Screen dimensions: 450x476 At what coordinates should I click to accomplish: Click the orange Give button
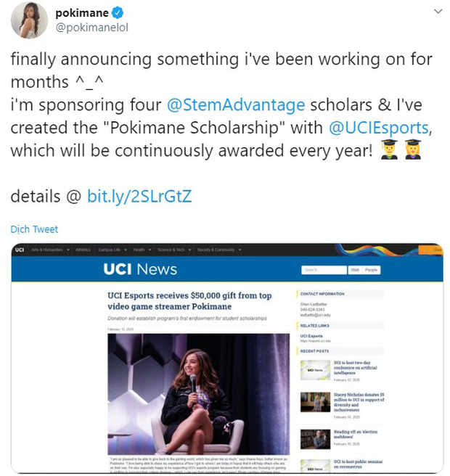click(x=437, y=250)
